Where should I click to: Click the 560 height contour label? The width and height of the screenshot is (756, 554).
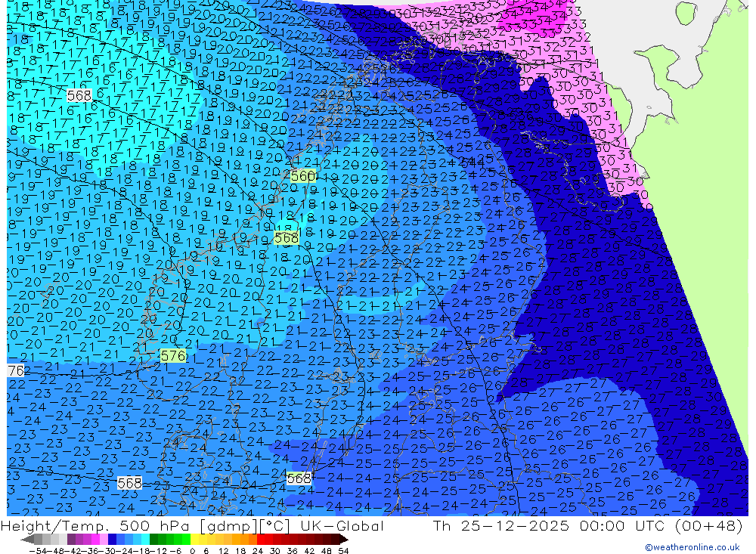[303, 176]
